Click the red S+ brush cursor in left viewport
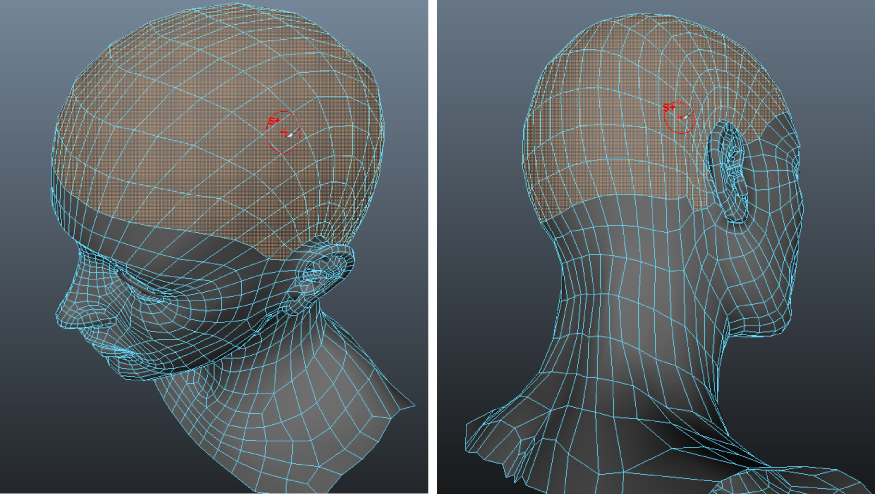 [283, 132]
